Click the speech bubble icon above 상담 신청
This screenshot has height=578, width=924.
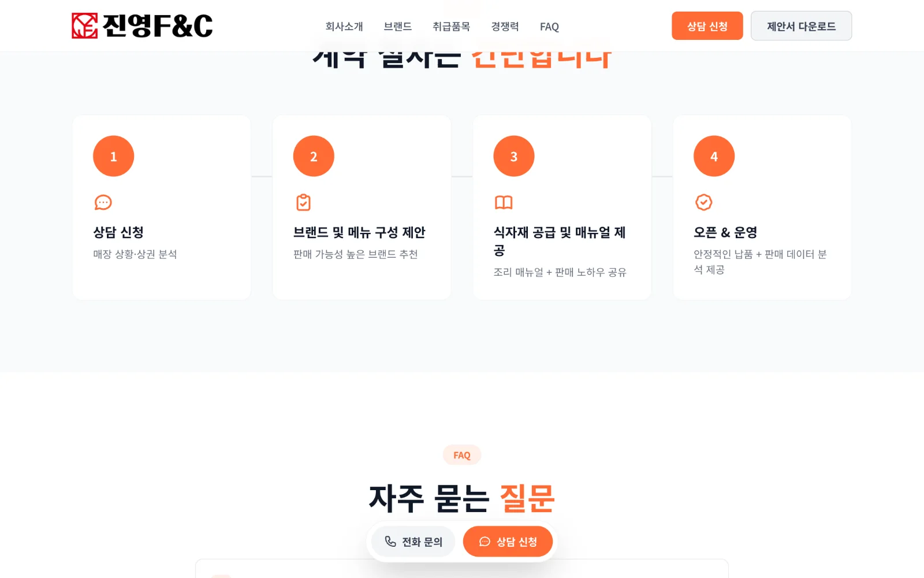[103, 202]
